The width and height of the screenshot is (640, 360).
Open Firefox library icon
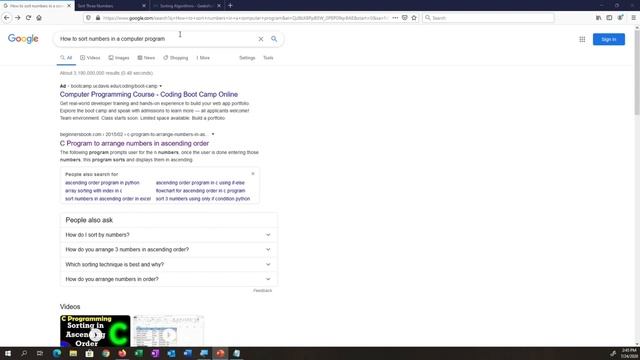point(598,18)
